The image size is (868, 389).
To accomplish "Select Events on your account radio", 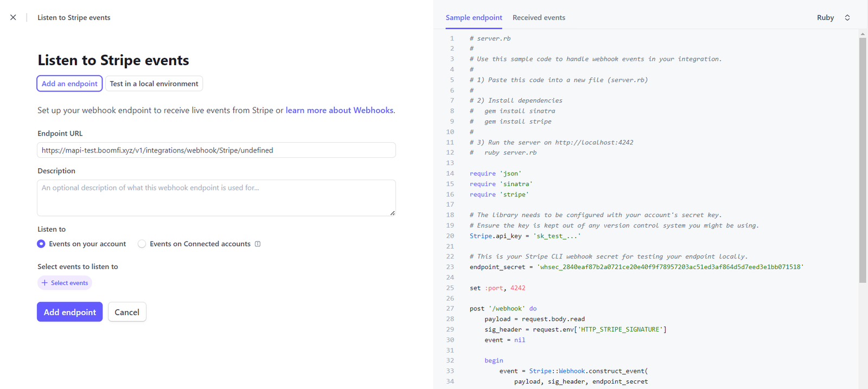I will (41, 244).
